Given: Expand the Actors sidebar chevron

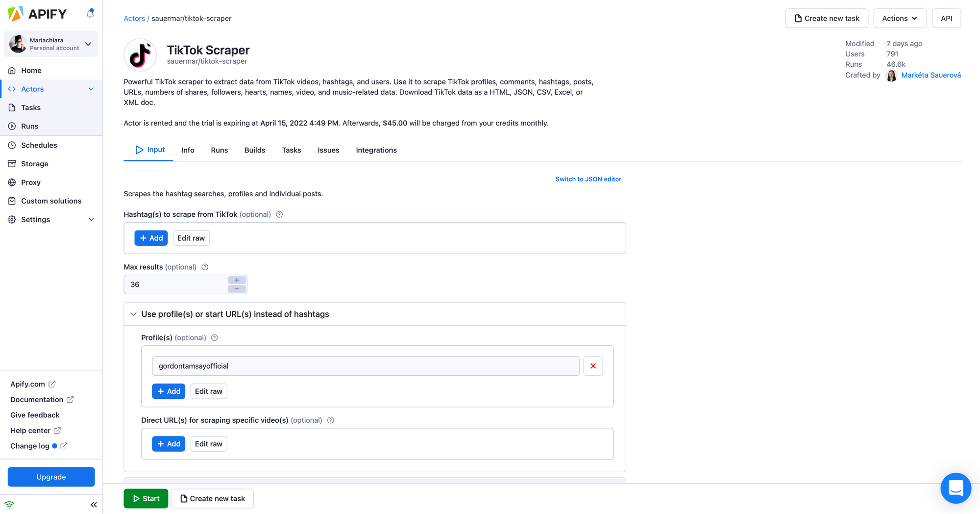Looking at the screenshot, I should pyautogui.click(x=91, y=89).
